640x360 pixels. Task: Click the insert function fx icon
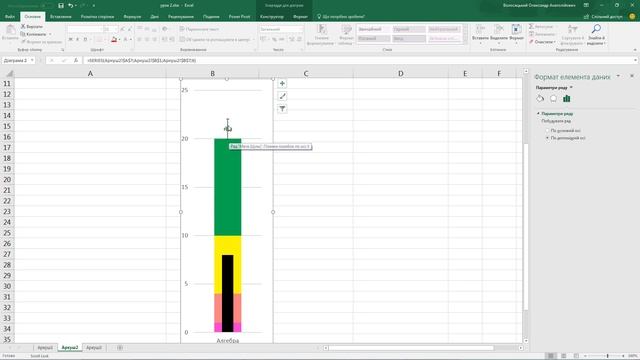point(76,60)
